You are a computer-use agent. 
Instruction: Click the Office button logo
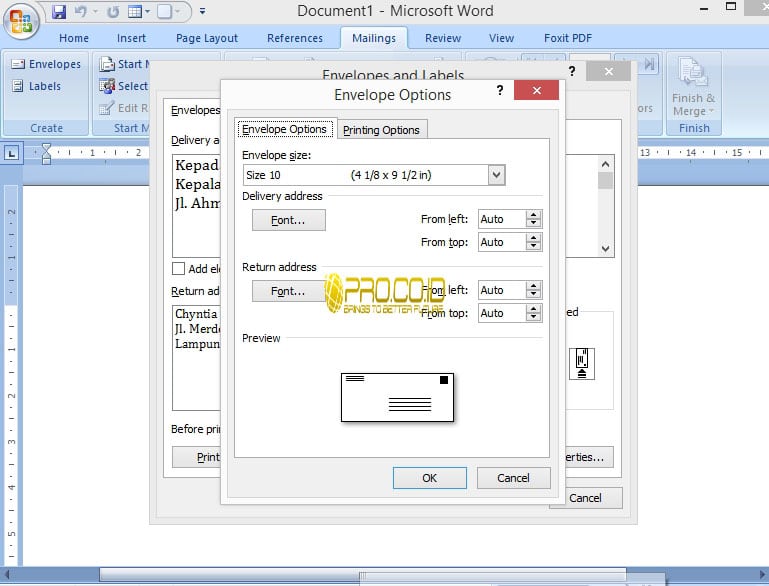20,22
